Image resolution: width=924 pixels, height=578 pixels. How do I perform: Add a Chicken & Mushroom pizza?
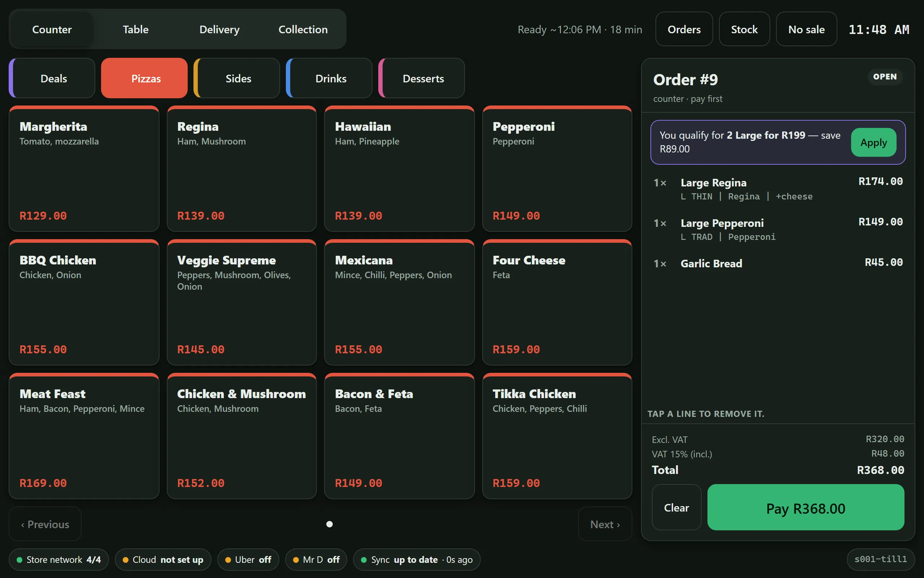(x=242, y=436)
